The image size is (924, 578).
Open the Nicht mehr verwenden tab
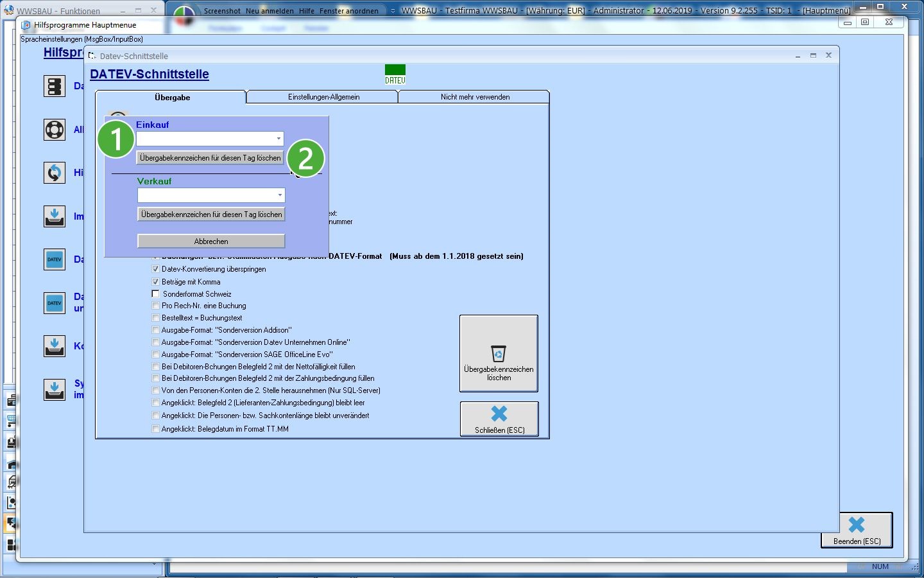(x=475, y=97)
